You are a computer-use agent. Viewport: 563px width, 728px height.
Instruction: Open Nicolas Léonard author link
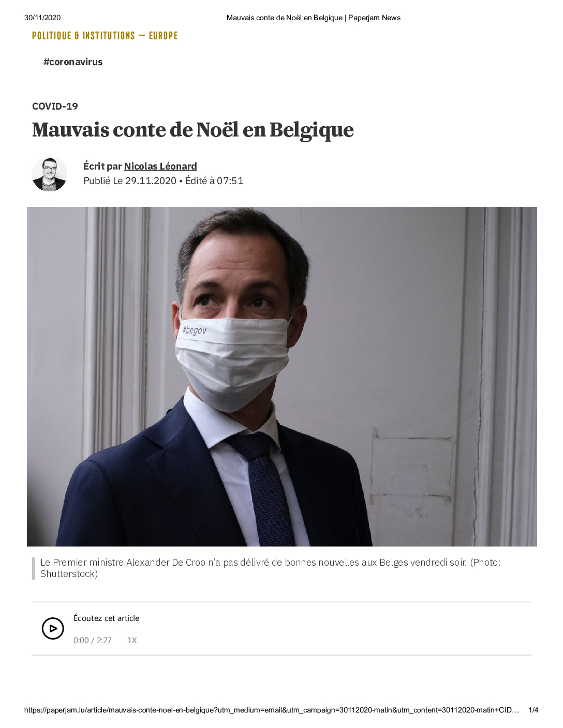(160, 166)
